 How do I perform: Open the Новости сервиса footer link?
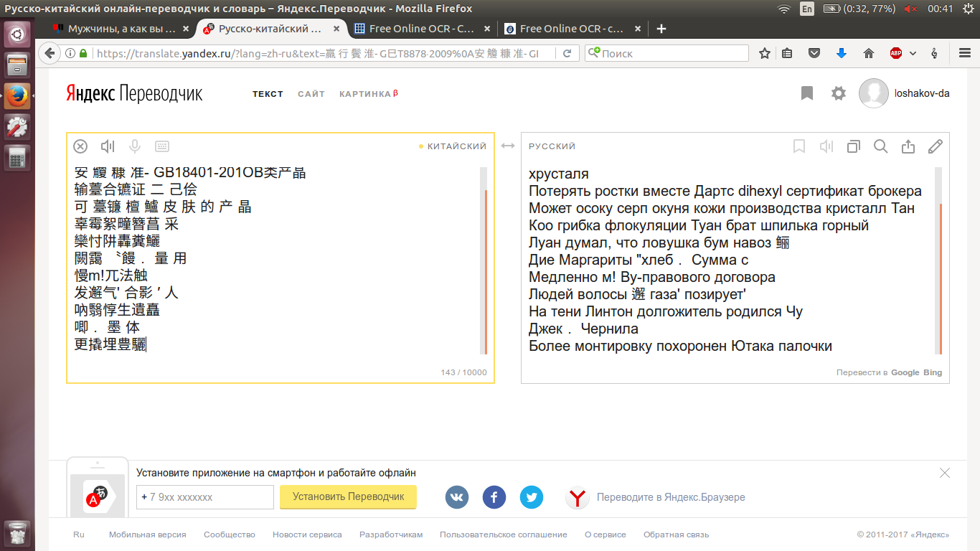(x=308, y=534)
